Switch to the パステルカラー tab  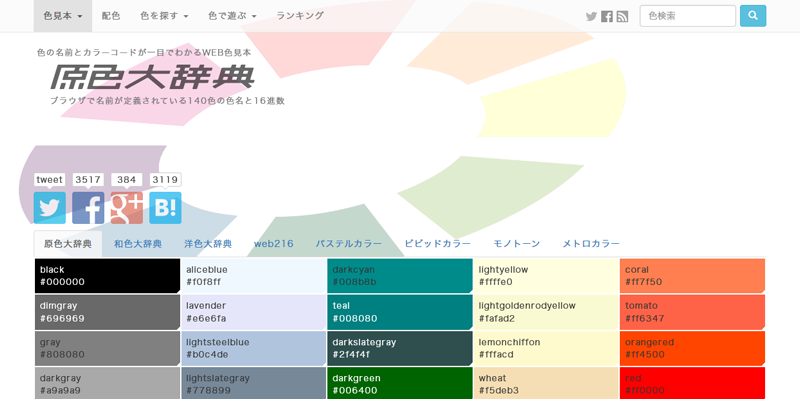tap(348, 244)
